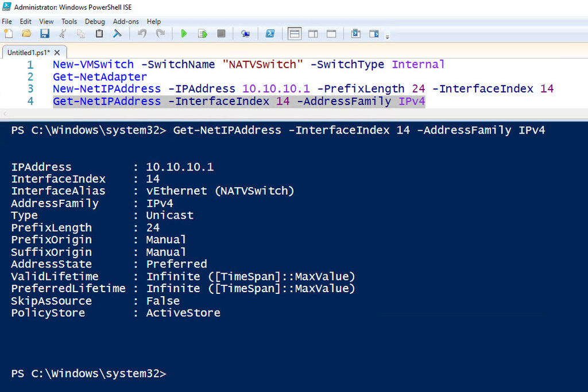Open the Add-ons menu
Viewport: 588px width, 392px height.
point(126,21)
